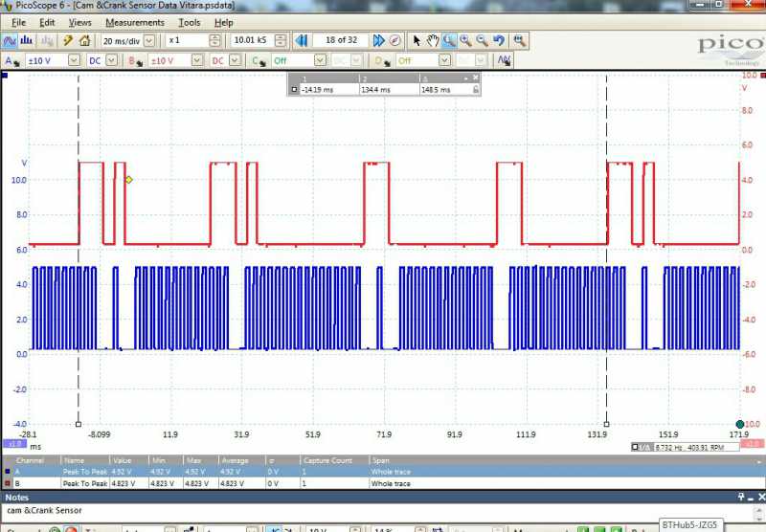Screen dimensions: 766x532
Task: Click Channel B options button
Action: click(x=136, y=60)
